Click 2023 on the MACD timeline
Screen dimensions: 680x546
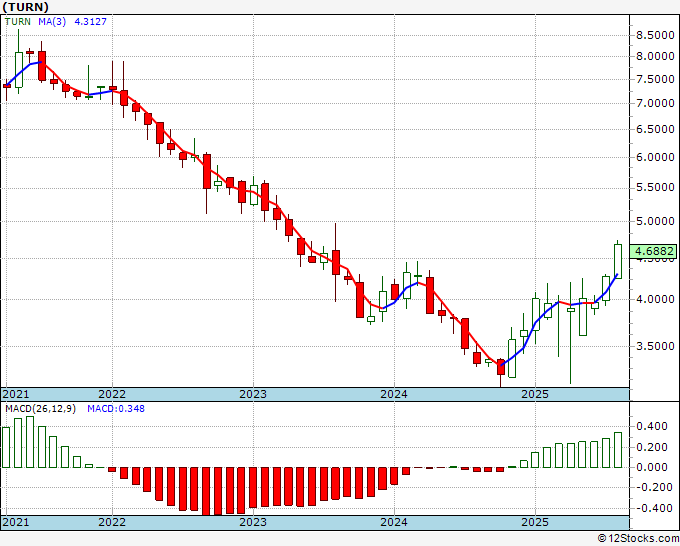[253, 522]
